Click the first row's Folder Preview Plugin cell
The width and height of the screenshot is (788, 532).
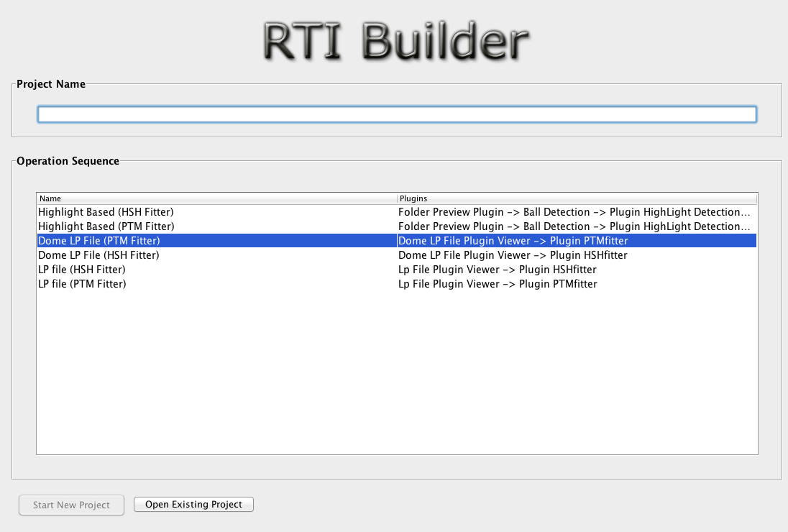(574, 212)
